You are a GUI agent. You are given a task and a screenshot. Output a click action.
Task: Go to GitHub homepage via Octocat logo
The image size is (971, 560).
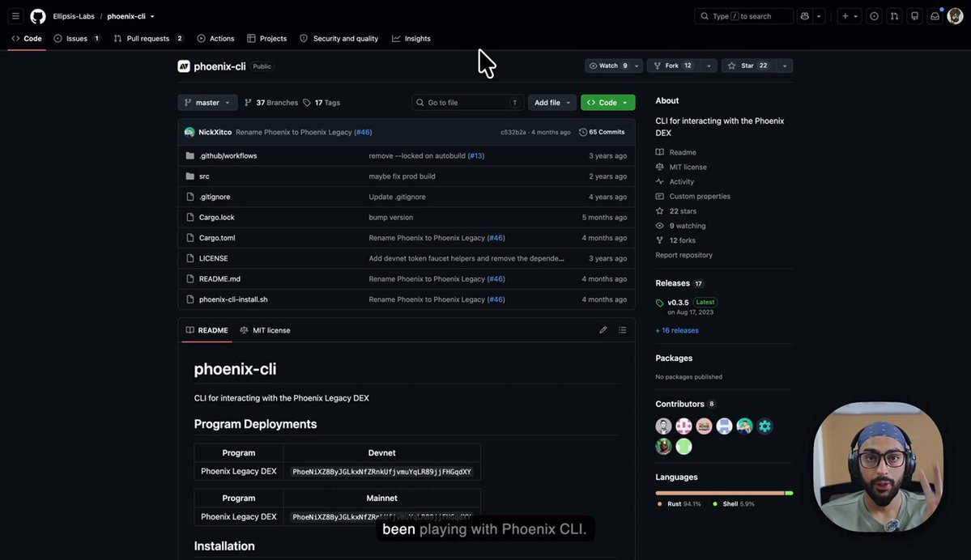click(x=38, y=16)
